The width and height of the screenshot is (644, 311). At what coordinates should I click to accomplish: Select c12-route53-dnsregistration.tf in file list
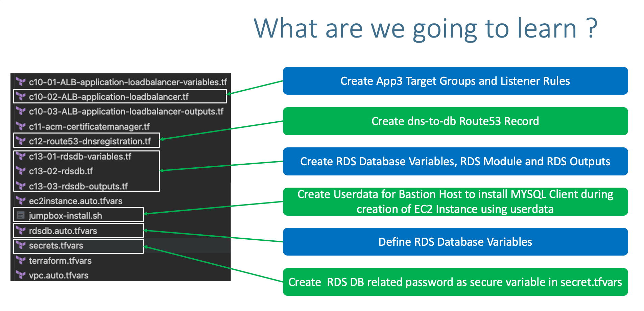[90, 141]
